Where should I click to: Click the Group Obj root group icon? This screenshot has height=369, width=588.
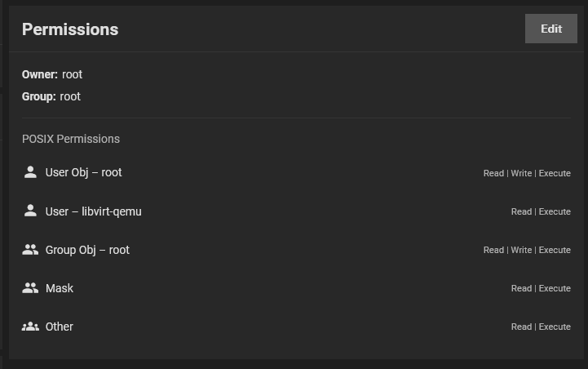[x=30, y=250]
